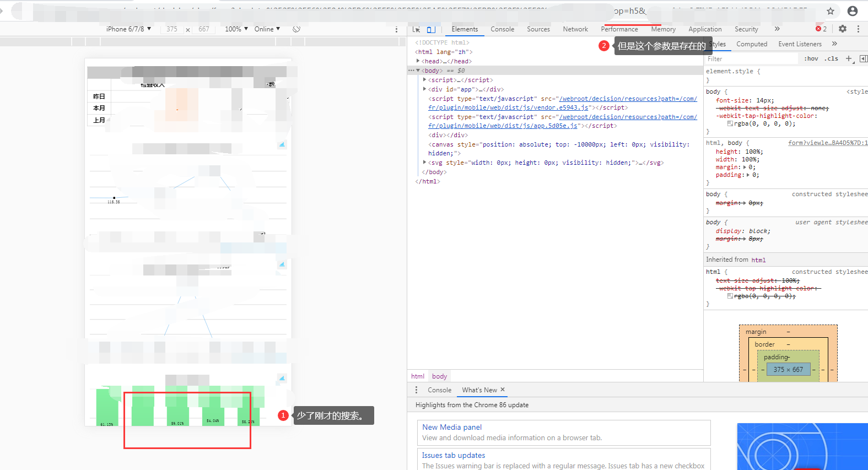The image size is (868, 470).
Task: Switch to the Sources panel
Action: click(538, 29)
